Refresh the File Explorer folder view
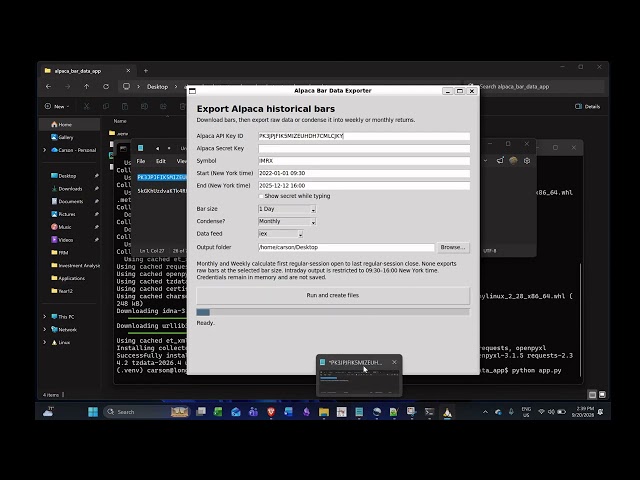This screenshot has height=480, width=640. tap(106, 87)
